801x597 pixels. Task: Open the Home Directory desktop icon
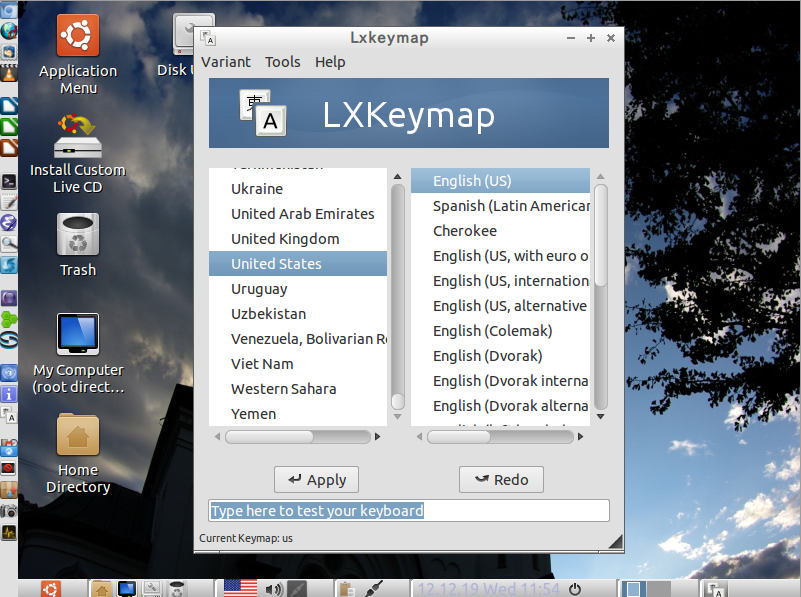tap(78, 453)
